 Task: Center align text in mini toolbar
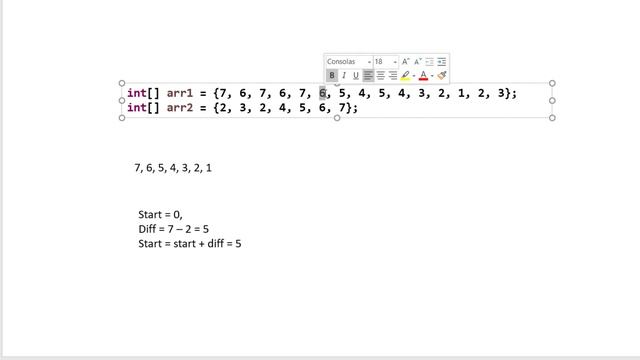click(x=380, y=76)
